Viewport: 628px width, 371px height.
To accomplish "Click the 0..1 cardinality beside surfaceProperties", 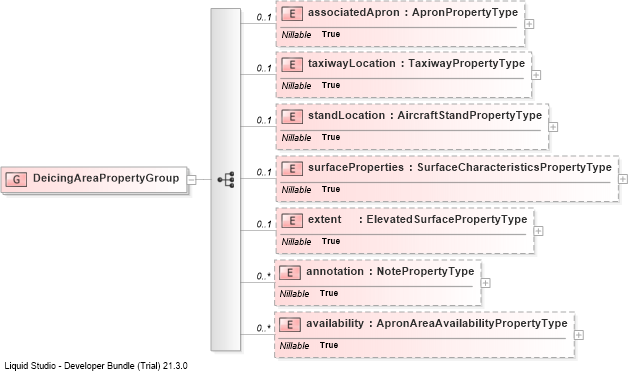I will pos(264,172).
